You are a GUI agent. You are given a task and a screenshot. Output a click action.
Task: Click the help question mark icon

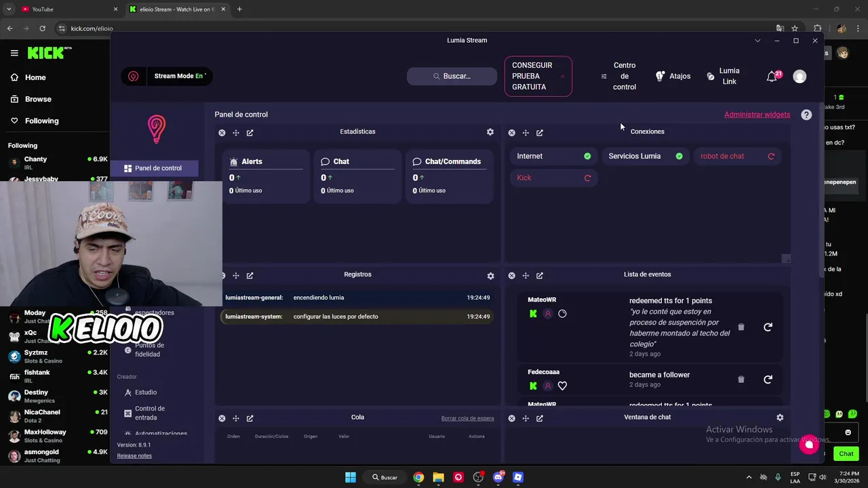(806, 115)
